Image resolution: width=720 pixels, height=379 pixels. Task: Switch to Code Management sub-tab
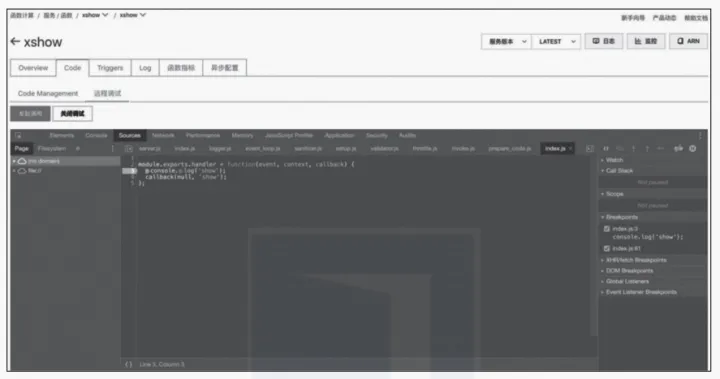48,93
